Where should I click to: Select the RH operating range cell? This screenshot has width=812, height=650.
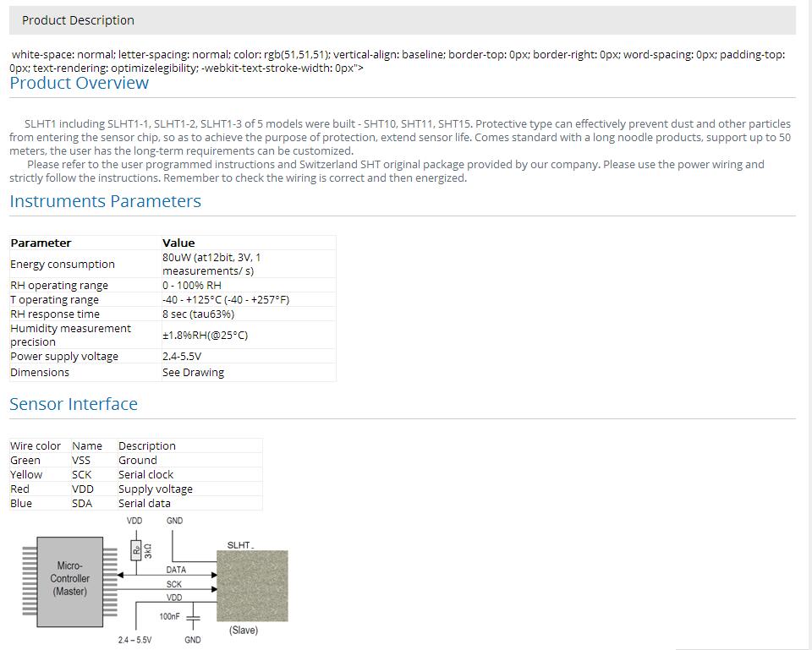(x=85, y=285)
